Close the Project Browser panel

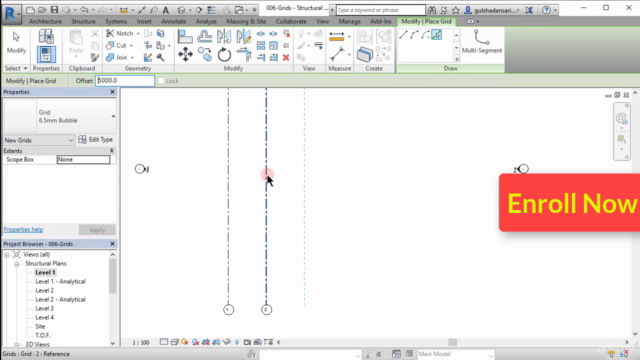[112, 244]
